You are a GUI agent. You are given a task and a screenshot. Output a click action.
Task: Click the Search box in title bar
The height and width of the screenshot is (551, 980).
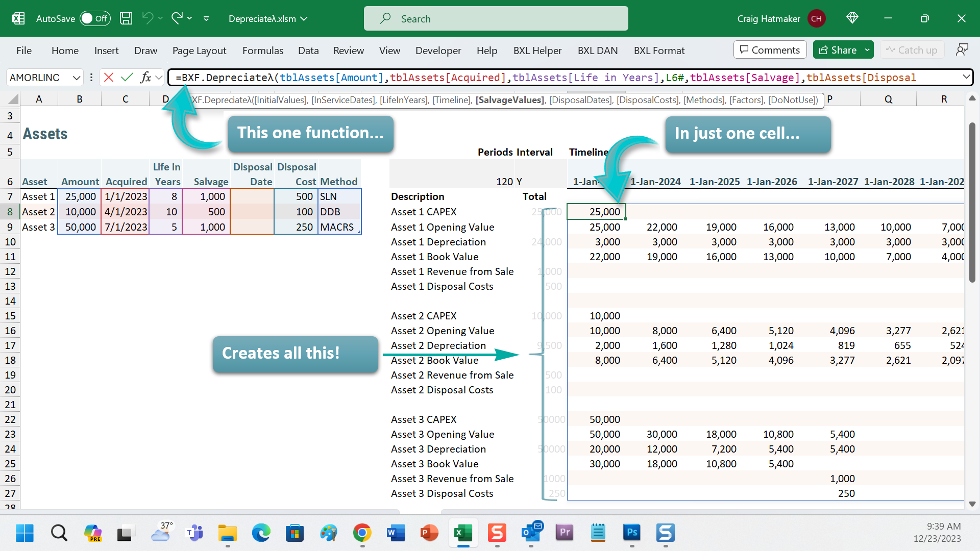(x=496, y=19)
